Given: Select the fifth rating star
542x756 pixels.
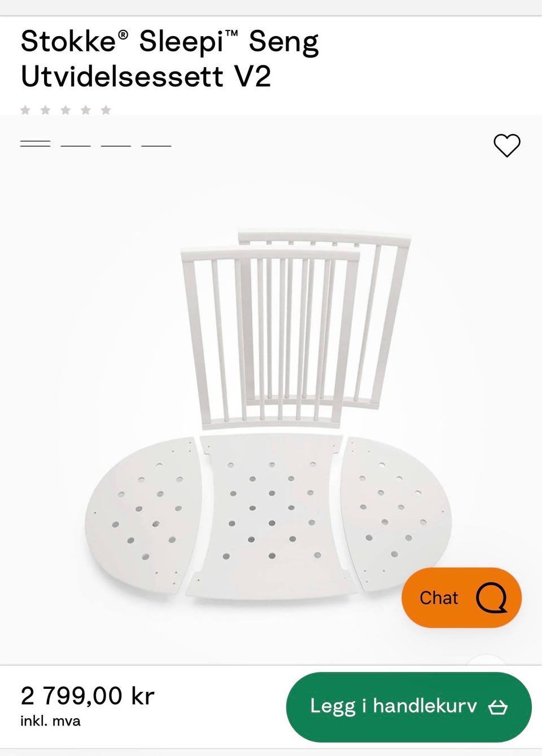Looking at the screenshot, I should [x=106, y=110].
